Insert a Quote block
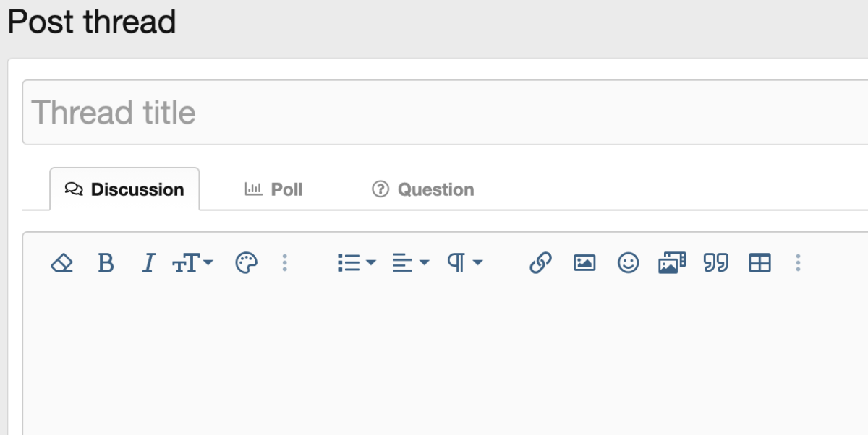This screenshot has width=868, height=435. pos(715,263)
